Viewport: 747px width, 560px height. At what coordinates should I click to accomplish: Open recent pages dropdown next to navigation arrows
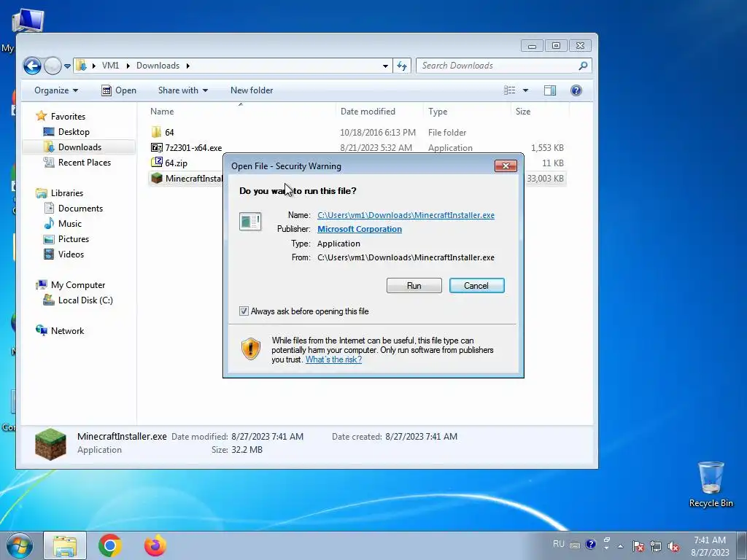tap(67, 66)
